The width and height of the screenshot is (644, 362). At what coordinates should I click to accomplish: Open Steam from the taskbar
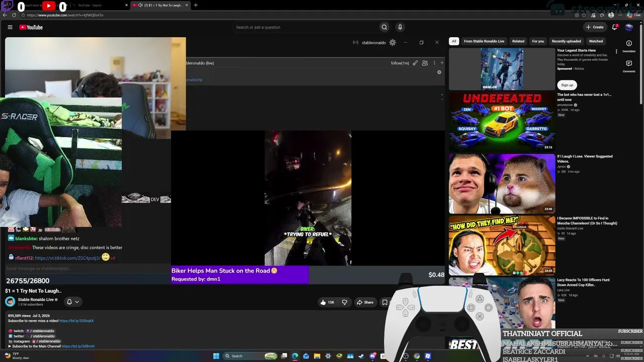point(361,356)
